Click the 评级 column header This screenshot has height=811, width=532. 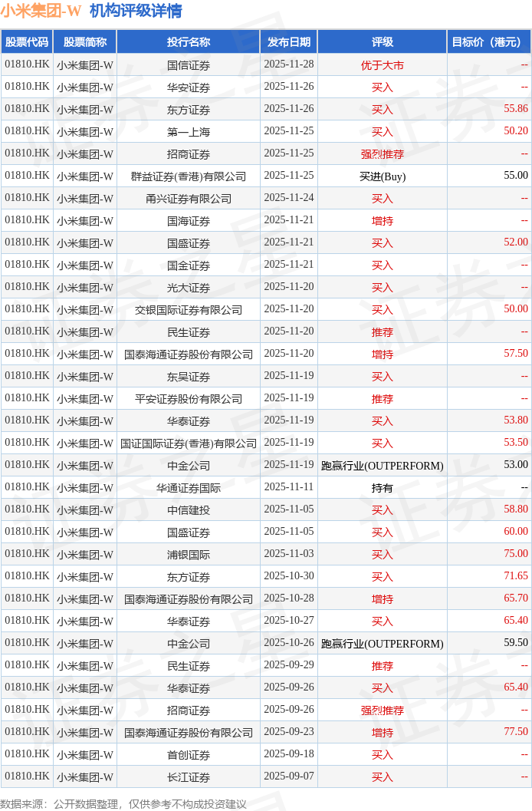tap(383, 42)
